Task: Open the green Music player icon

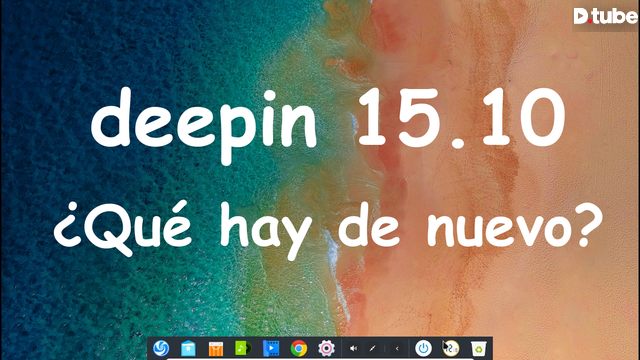Action: click(243, 348)
